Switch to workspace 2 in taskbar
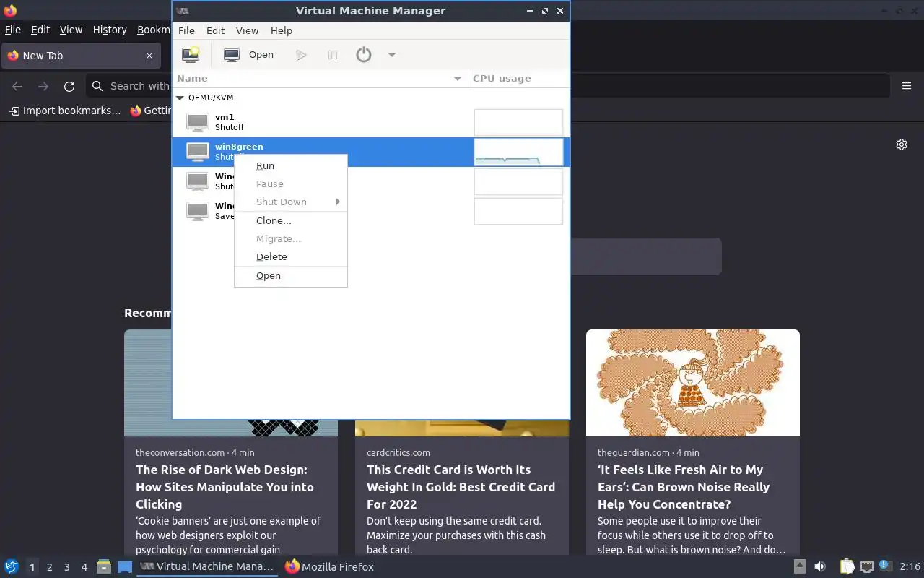Viewport: 924px width, 578px height. (x=49, y=567)
